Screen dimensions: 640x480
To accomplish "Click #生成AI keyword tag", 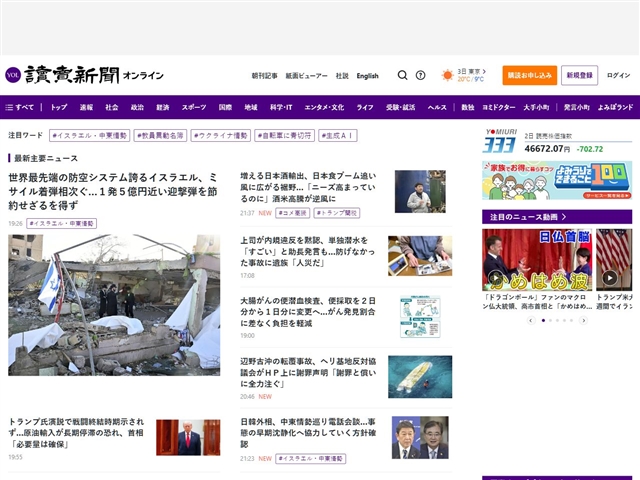I will tap(338, 136).
